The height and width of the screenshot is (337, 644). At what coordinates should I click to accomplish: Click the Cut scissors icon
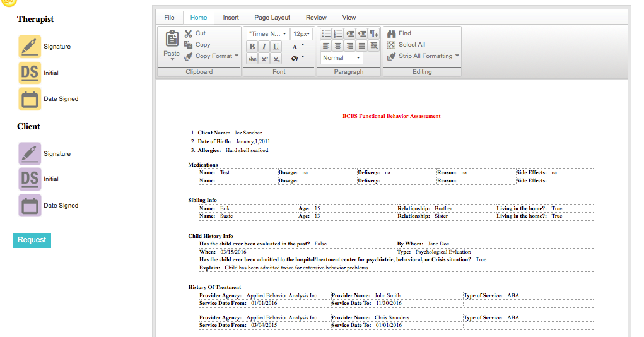coord(189,33)
